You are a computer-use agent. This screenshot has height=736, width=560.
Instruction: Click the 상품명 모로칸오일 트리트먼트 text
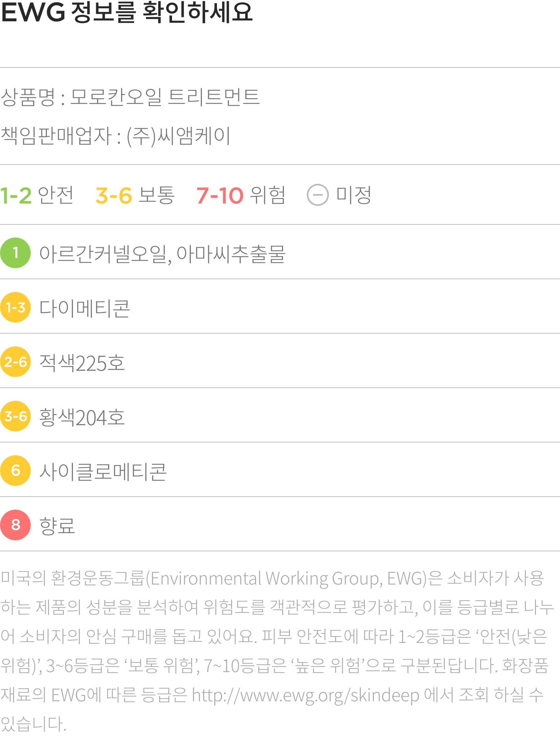point(130,97)
